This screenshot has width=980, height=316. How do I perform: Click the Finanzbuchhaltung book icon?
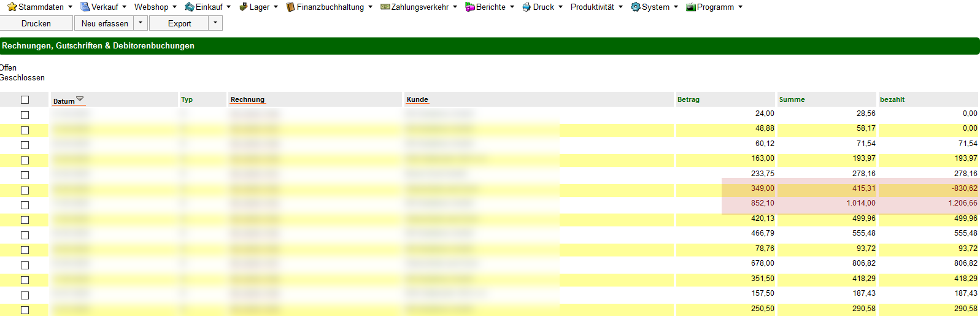290,7
